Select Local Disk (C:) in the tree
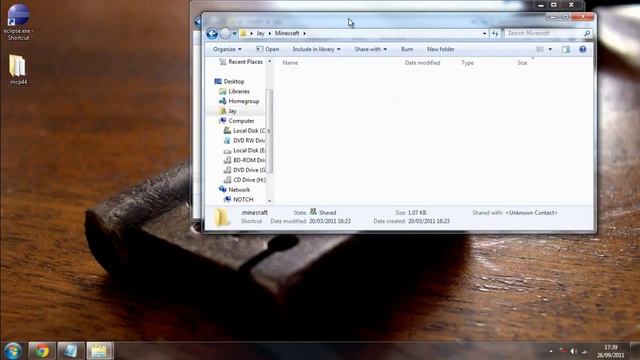640x360 pixels. coord(245,131)
